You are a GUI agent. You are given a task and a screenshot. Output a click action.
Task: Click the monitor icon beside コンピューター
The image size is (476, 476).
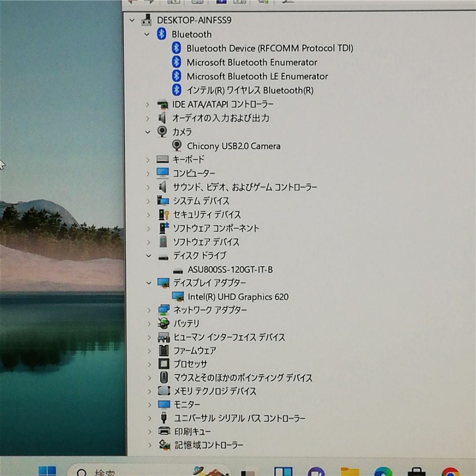pos(163,173)
